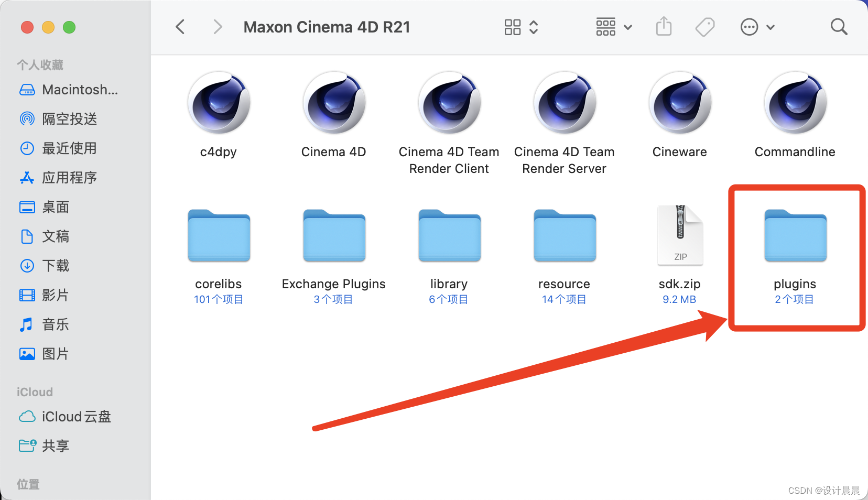Click the 'sdk.zip' file name label
The image size is (868, 500).
point(680,284)
